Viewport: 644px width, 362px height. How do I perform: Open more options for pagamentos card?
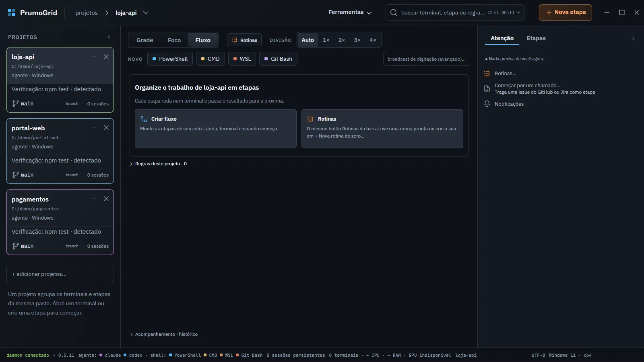pyautogui.click(x=95, y=199)
